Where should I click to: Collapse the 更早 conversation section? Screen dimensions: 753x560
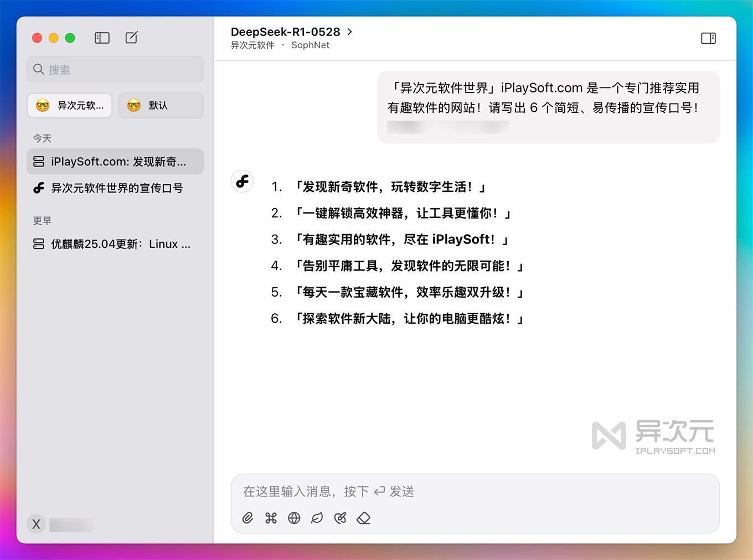coord(42,220)
